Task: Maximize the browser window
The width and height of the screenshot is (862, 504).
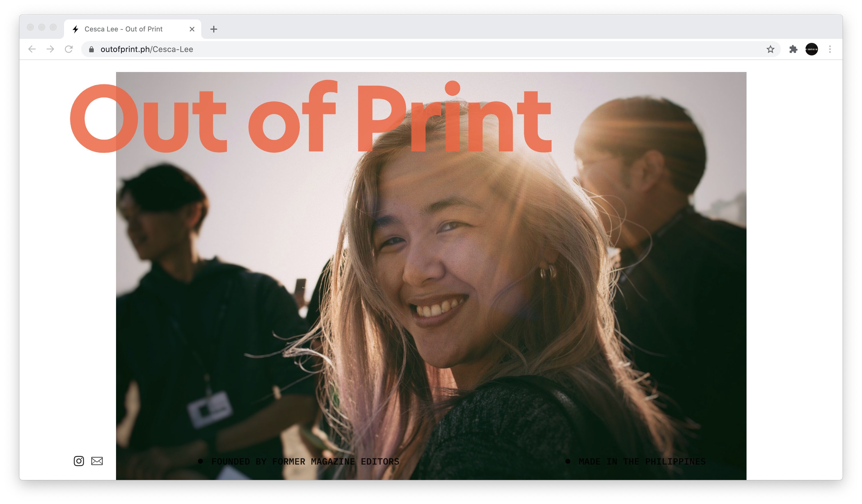Action: point(53,27)
